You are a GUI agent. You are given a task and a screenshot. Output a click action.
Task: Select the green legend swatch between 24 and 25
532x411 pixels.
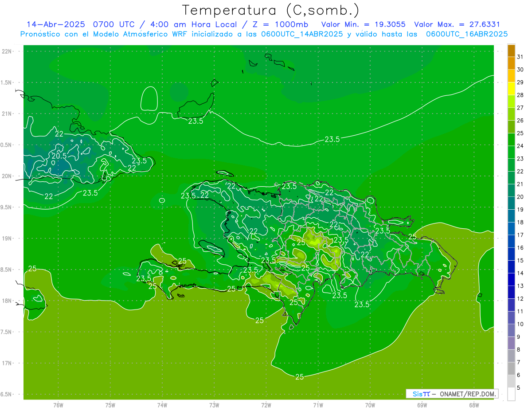pos(511,140)
